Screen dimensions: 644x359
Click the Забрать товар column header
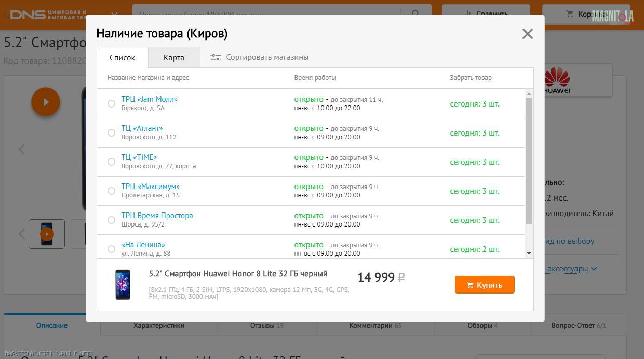pyautogui.click(x=471, y=78)
